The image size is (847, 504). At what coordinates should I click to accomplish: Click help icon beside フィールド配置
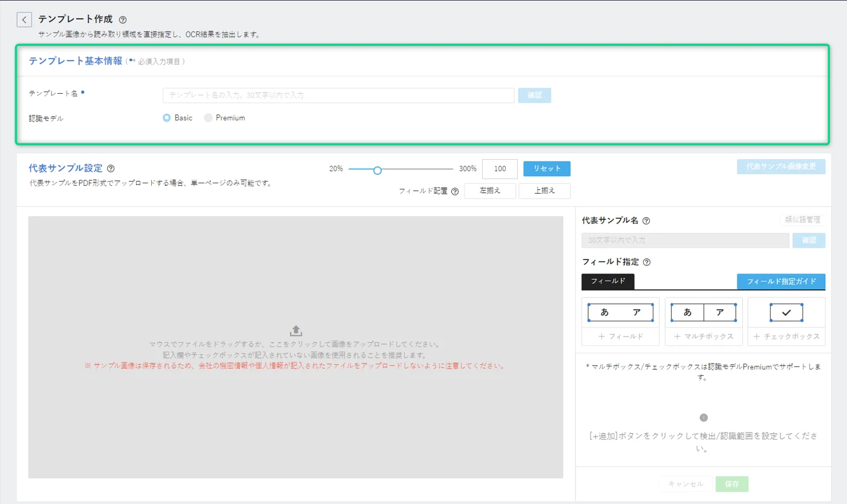[x=455, y=191]
